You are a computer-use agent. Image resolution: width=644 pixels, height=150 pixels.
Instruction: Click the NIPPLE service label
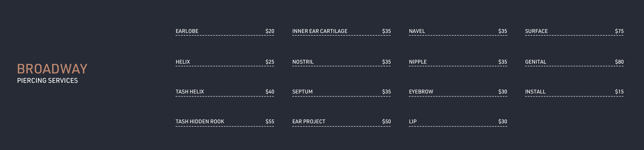pyautogui.click(x=418, y=62)
